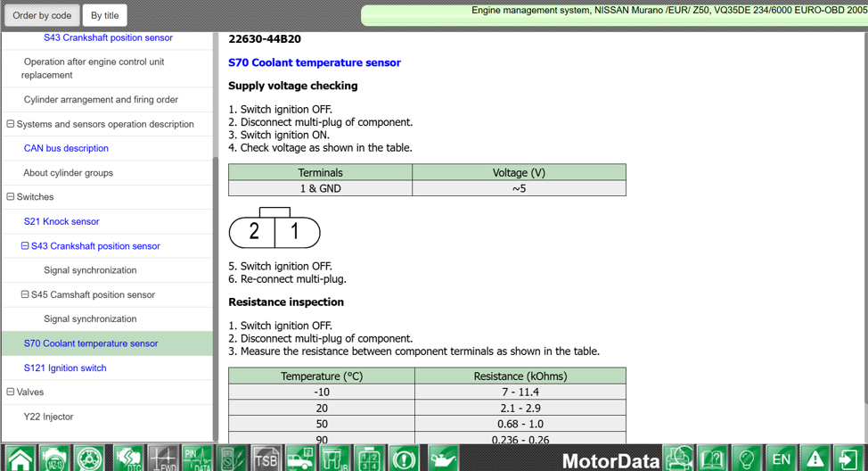Open the TSB bulletins icon

[x=266, y=459]
